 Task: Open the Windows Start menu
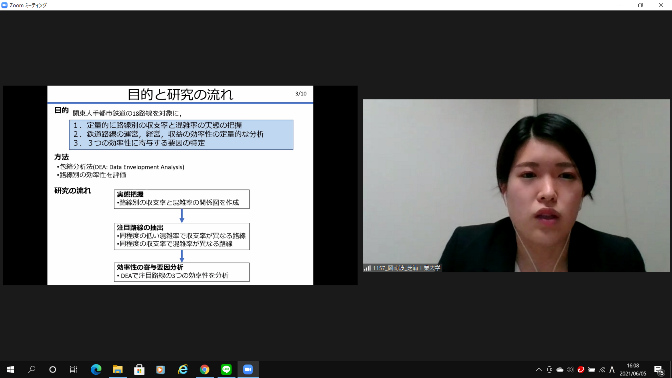click(x=10, y=369)
